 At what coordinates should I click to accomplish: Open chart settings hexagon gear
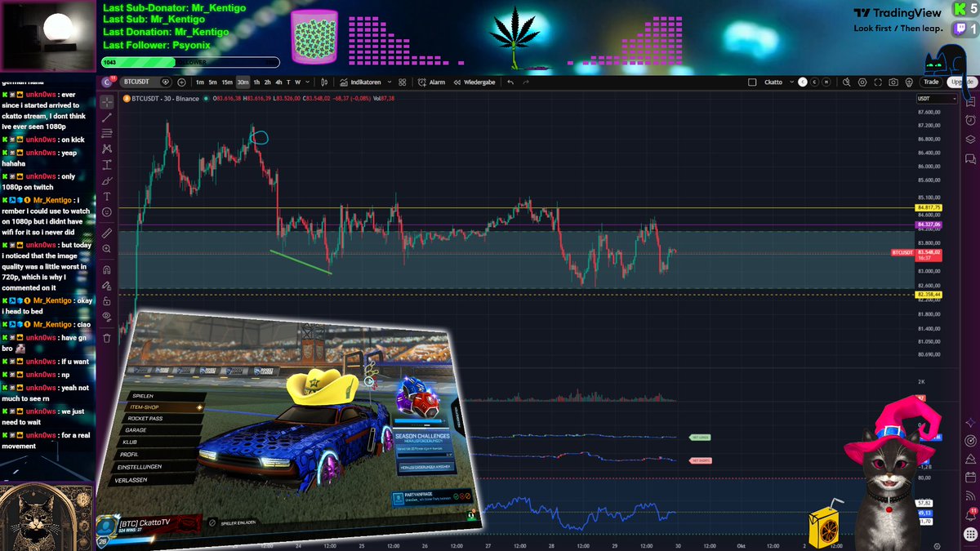point(862,82)
